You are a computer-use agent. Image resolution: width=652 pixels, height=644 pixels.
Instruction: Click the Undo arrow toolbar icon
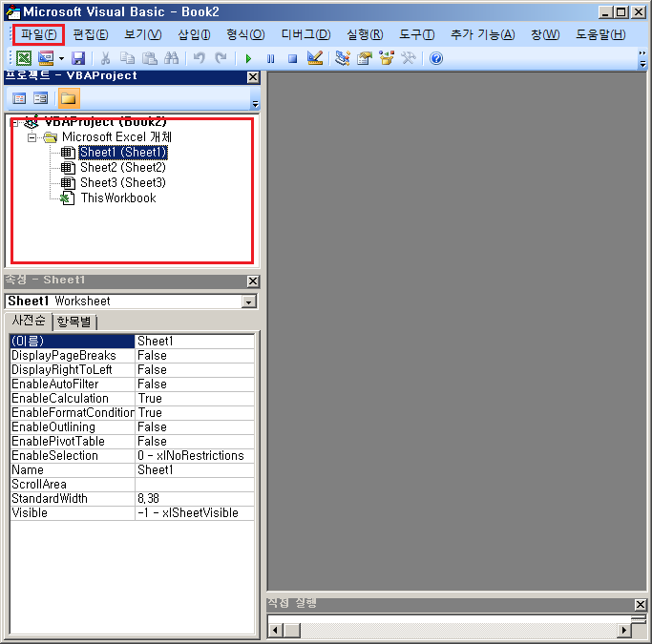pyautogui.click(x=200, y=58)
